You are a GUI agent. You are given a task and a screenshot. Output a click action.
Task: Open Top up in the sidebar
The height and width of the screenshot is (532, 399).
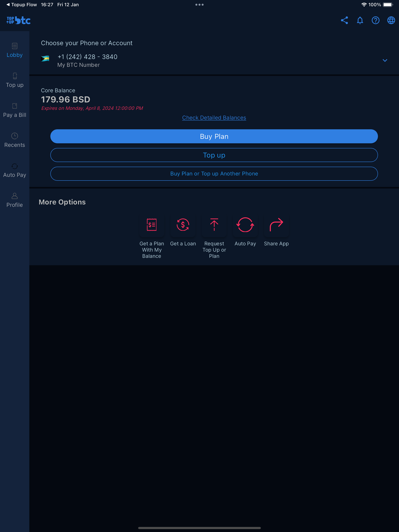point(15,80)
